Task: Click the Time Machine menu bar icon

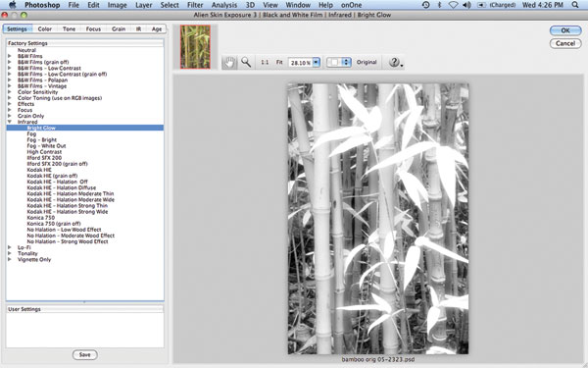Action: click(425, 5)
